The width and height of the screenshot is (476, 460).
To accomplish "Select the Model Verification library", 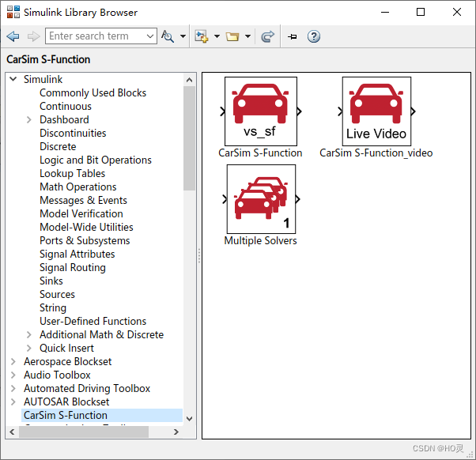I will tap(81, 213).
